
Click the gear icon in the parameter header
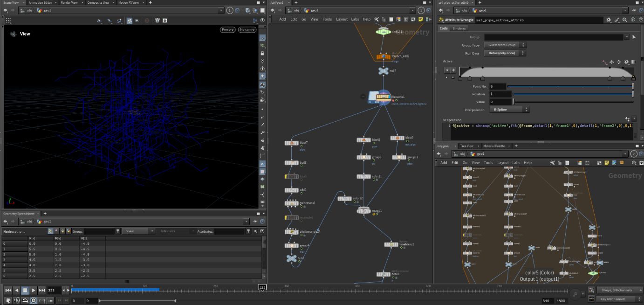tap(609, 20)
